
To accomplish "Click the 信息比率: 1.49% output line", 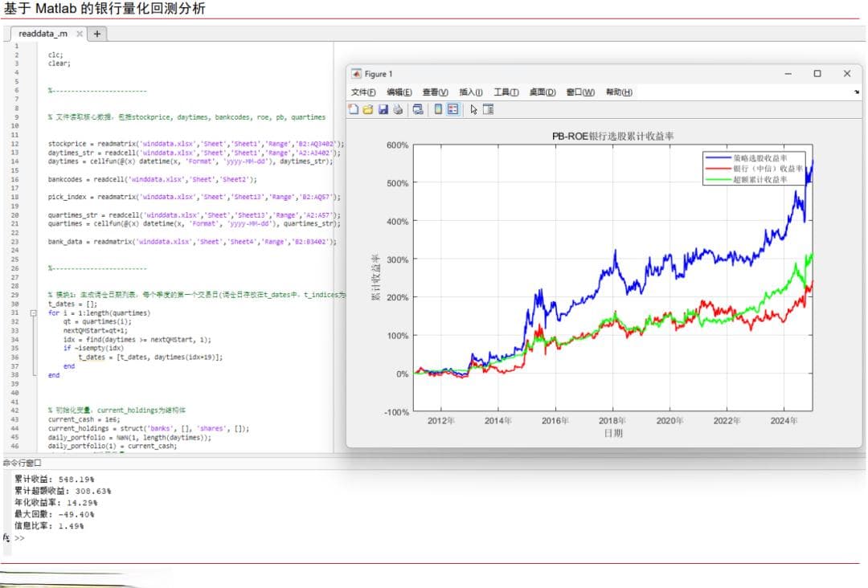I will pyautogui.click(x=49, y=526).
